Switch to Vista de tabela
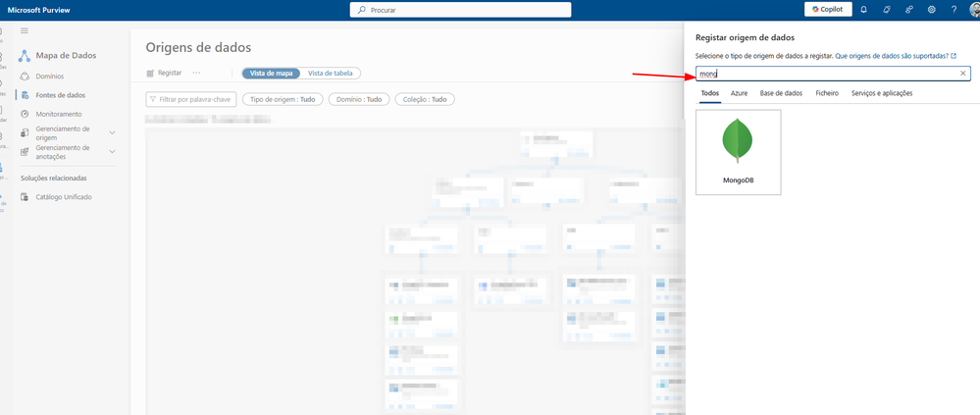Viewport: 980px width, 415px height. coord(330,74)
